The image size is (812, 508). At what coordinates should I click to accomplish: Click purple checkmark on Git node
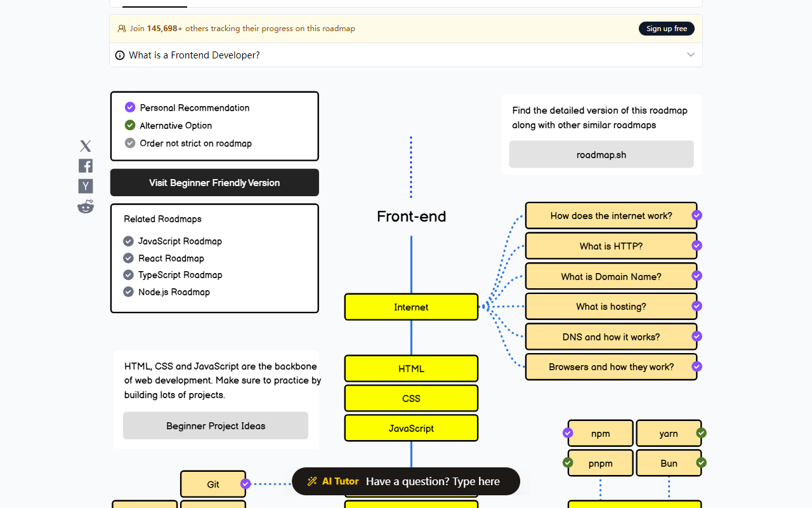point(246,484)
